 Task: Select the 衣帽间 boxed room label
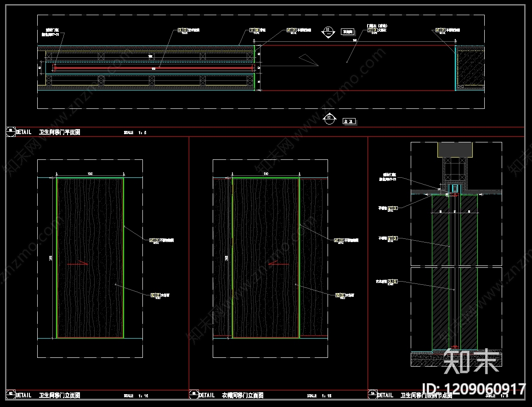[348, 32]
